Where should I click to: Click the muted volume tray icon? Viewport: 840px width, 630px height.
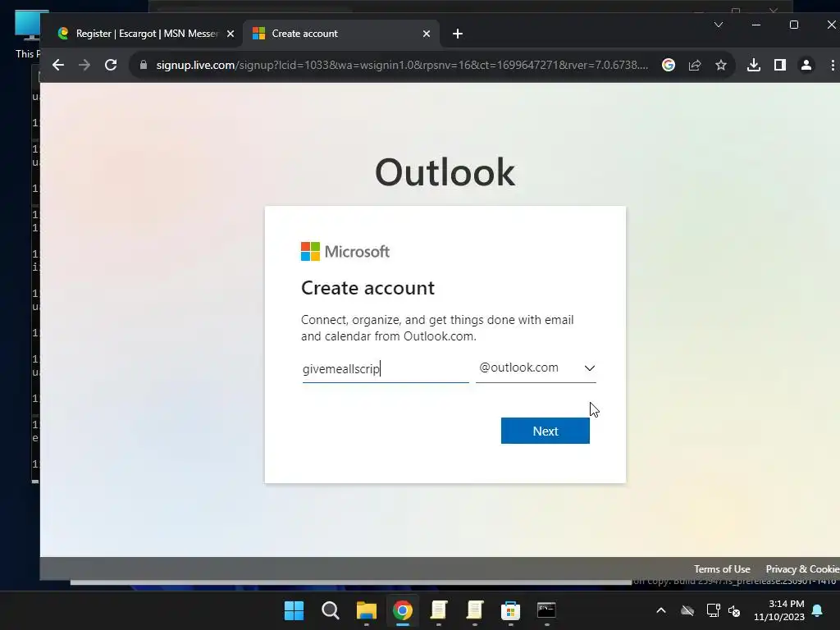pyautogui.click(x=734, y=610)
